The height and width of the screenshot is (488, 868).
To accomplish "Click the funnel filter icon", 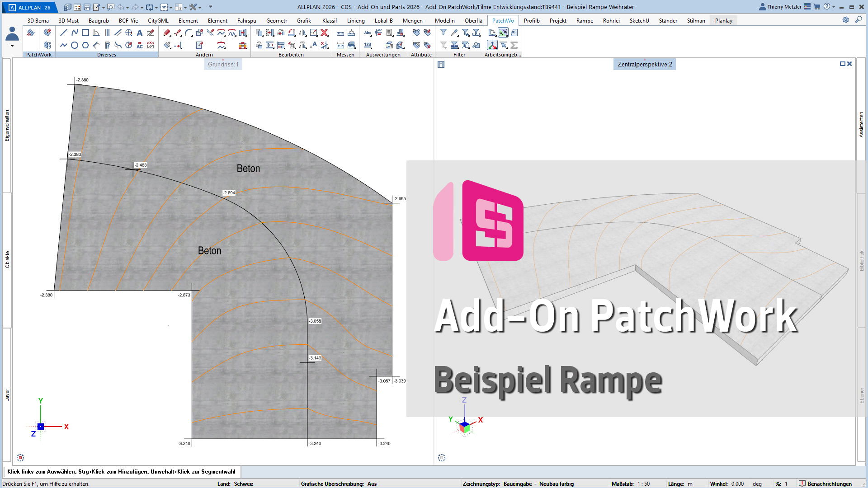I will coord(443,33).
